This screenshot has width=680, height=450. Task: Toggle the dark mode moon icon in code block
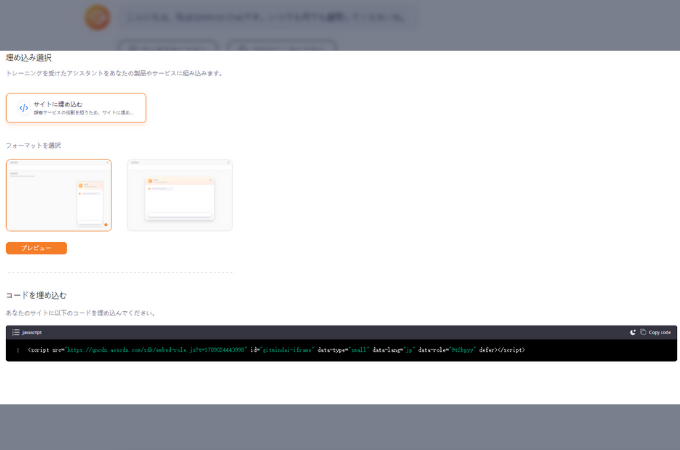point(633,332)
